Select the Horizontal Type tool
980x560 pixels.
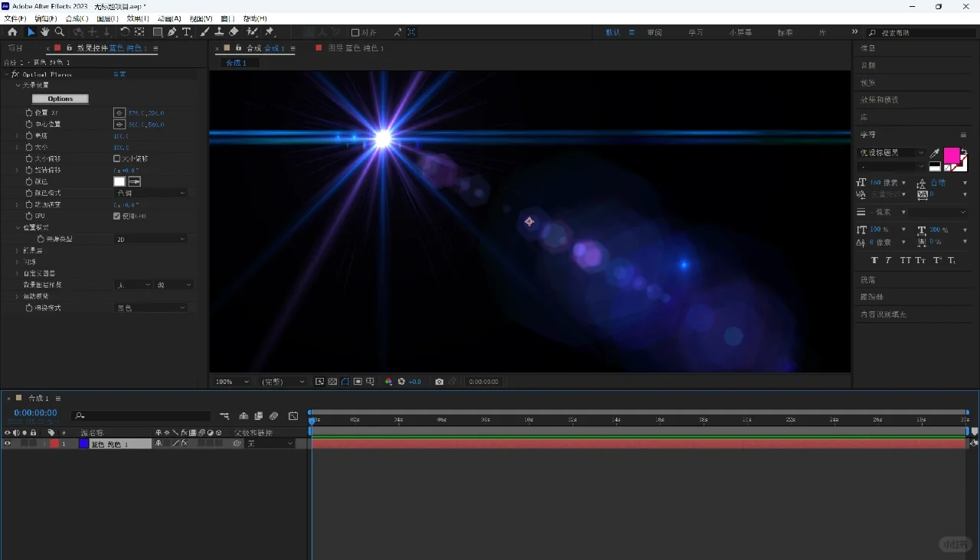186,32
